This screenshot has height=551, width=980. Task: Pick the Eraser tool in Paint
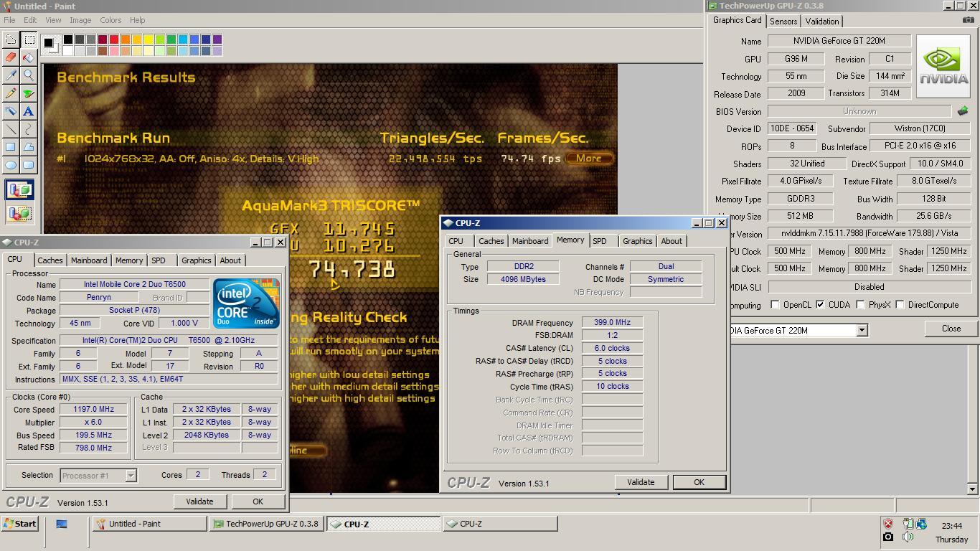11,57
